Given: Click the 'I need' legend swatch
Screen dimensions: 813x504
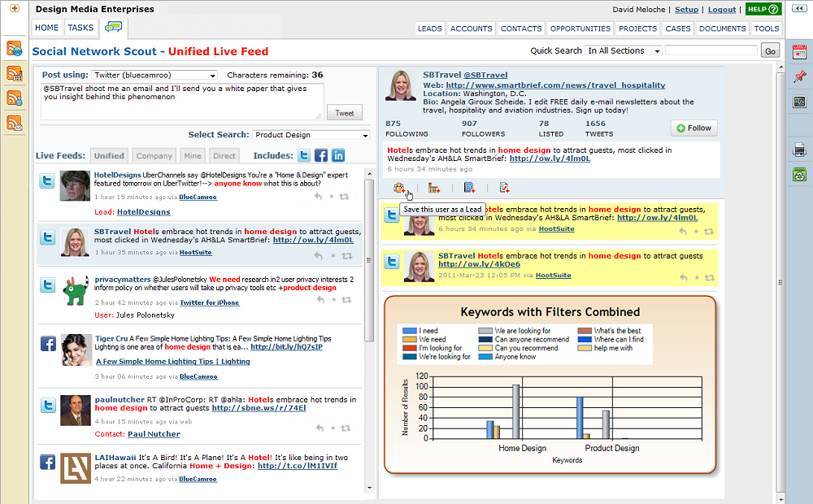Looking at the screenshot, I should pyautogui.click(x=410, y=331).
